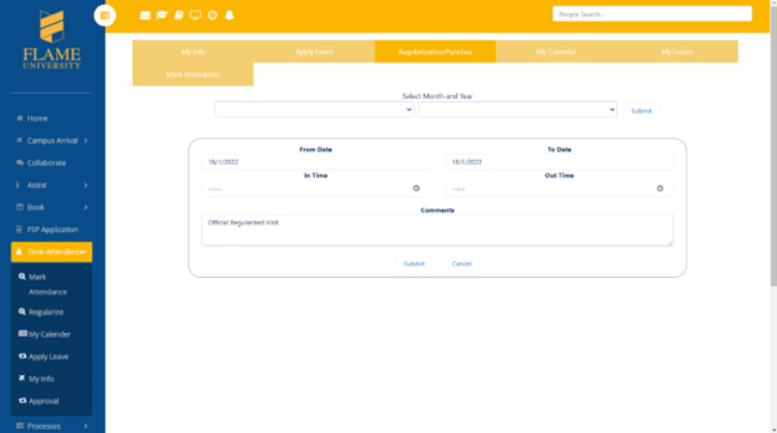Click the book icon in top bar

tap(179, 15)
